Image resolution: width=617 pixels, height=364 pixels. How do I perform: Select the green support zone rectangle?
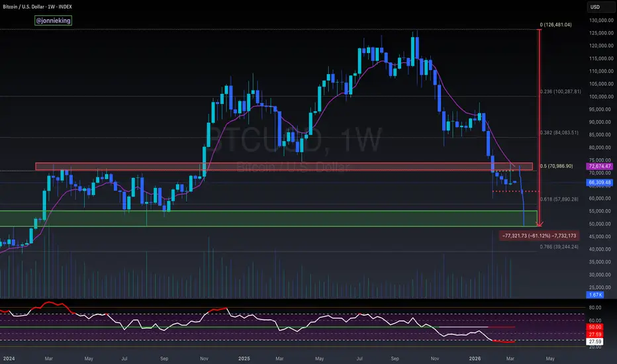coord(268,218)
